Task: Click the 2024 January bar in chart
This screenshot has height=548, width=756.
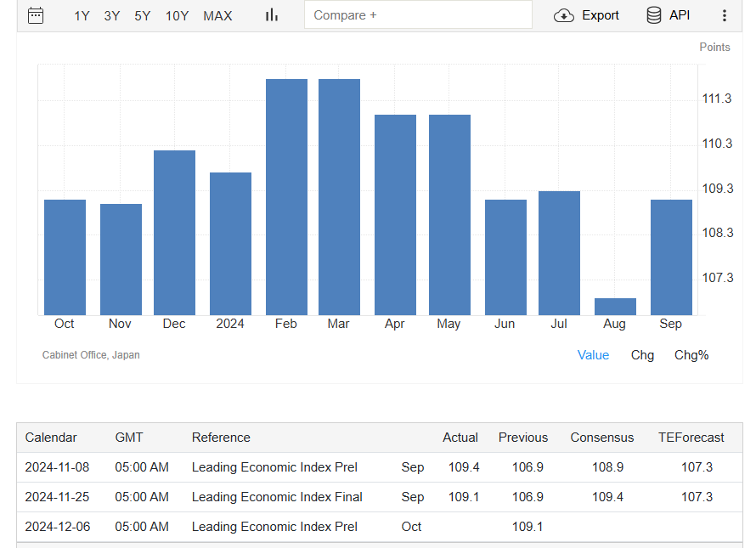Action: click(230, 244)
